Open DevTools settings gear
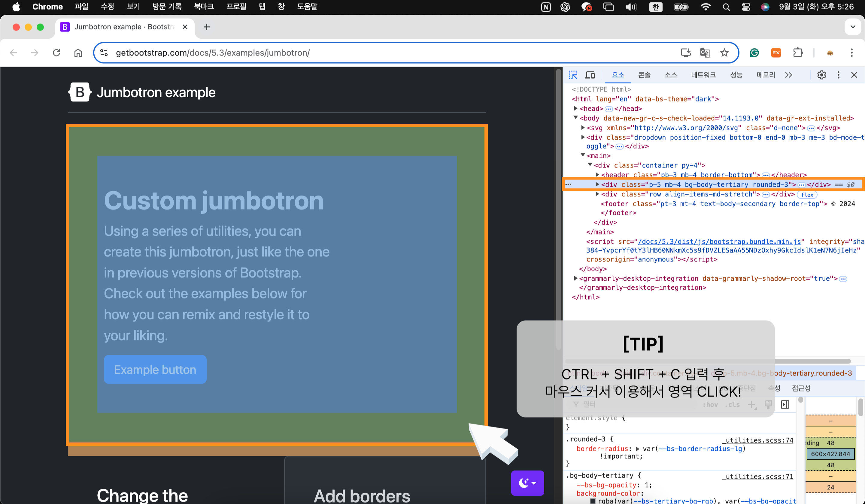The image size is (865, 504). [821, 75]
